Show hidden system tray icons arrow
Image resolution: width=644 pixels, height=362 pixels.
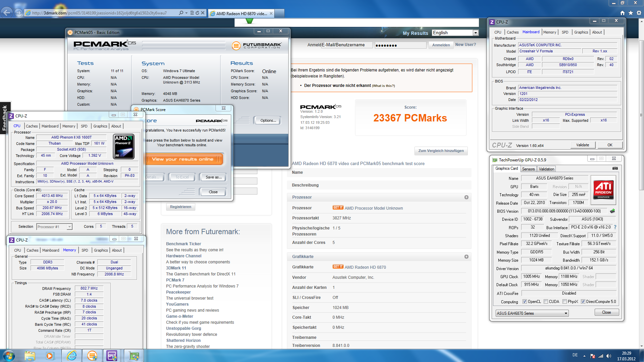[x=584, y=356]
